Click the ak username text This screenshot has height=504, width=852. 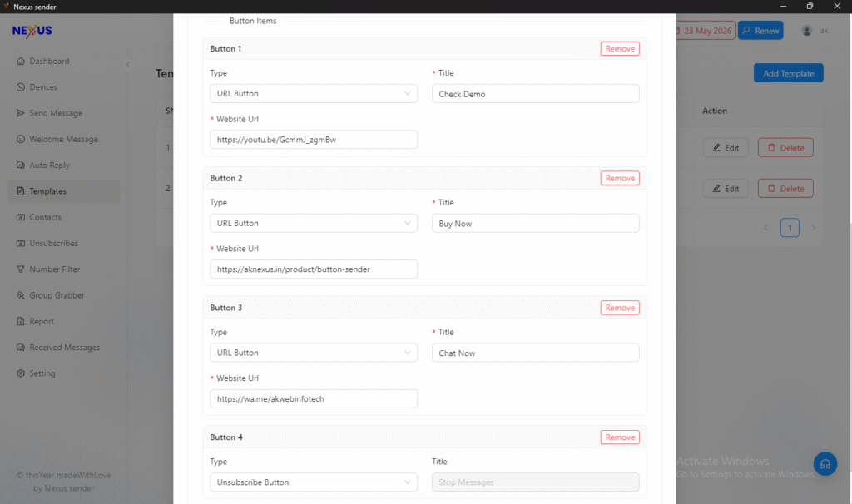click(825, 31)
